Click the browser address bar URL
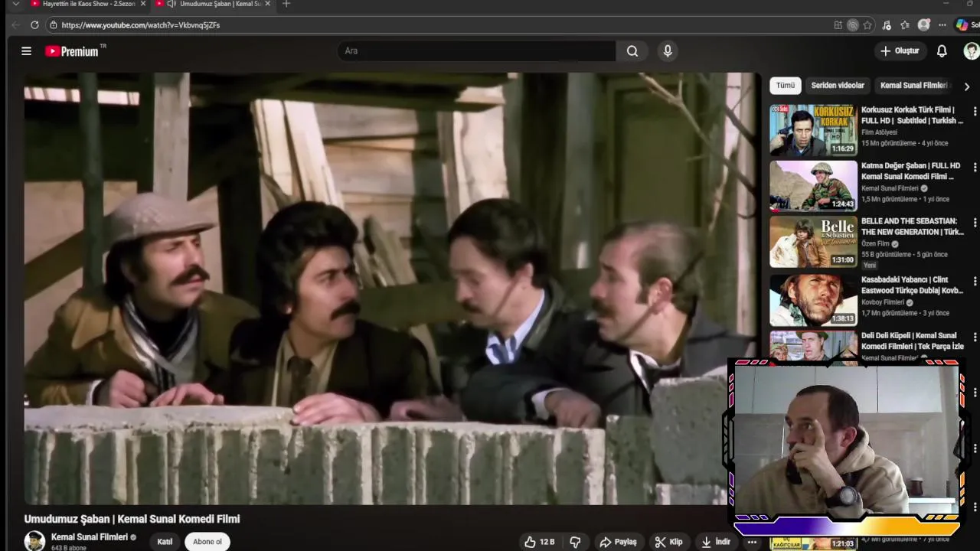The height and width of the screenshot is (551, 980). (141, 25)
